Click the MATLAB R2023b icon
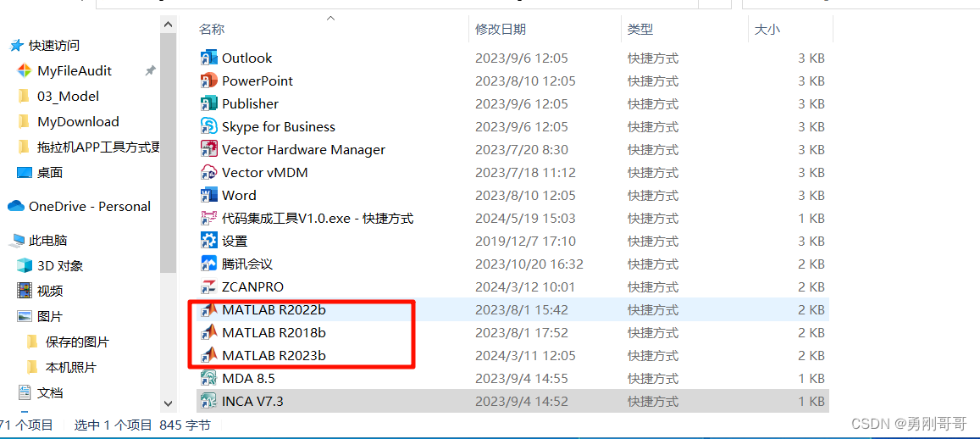Viewport: 980px width, 439px height. click(x=208, y=355)
